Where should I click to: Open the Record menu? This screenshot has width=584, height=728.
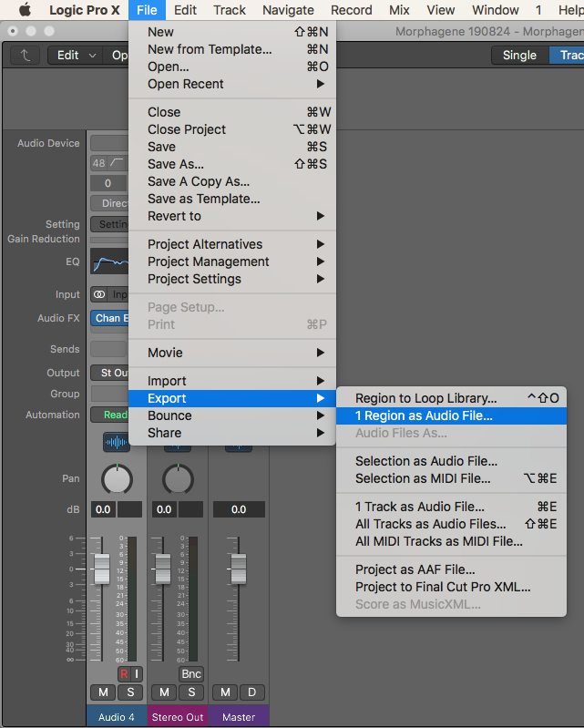coord(352,10)
